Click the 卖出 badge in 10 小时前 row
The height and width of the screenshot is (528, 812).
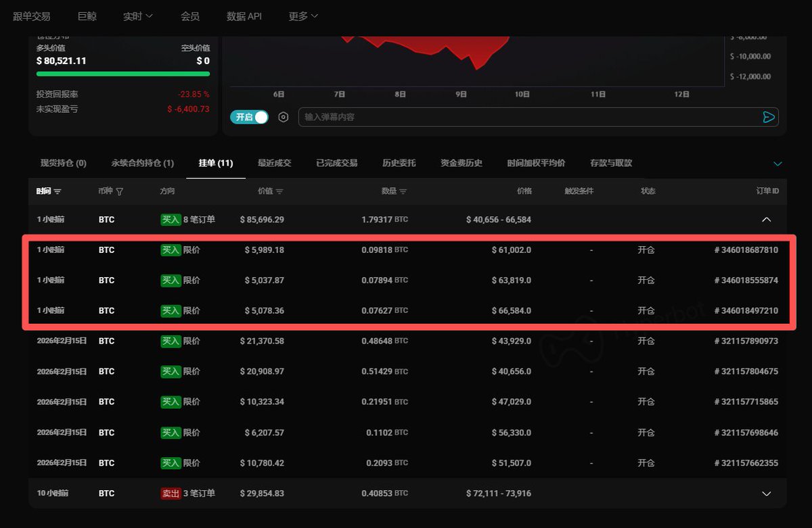(x=171, y=494)
